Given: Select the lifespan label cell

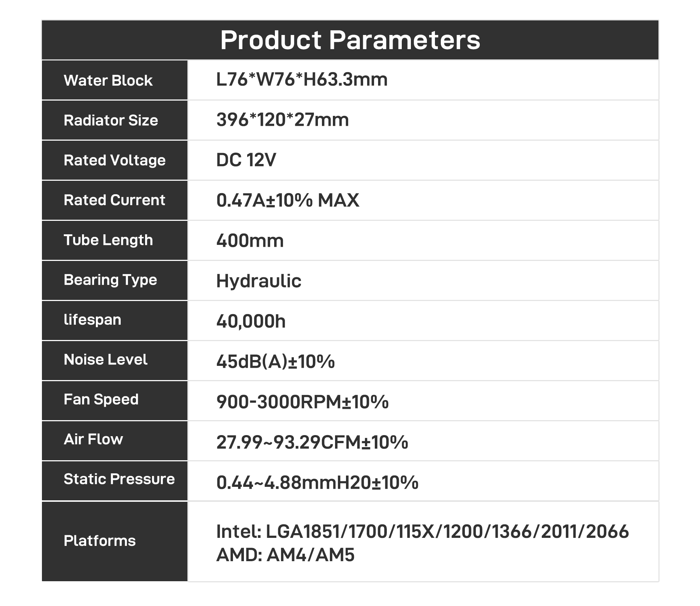Looking at the screenshot, I should tap(92, 320).
